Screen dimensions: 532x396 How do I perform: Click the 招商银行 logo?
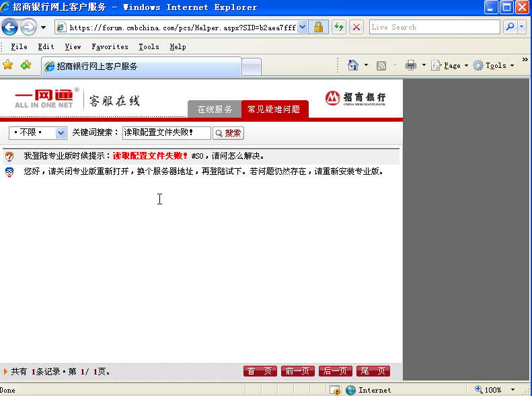click(356, 98)
